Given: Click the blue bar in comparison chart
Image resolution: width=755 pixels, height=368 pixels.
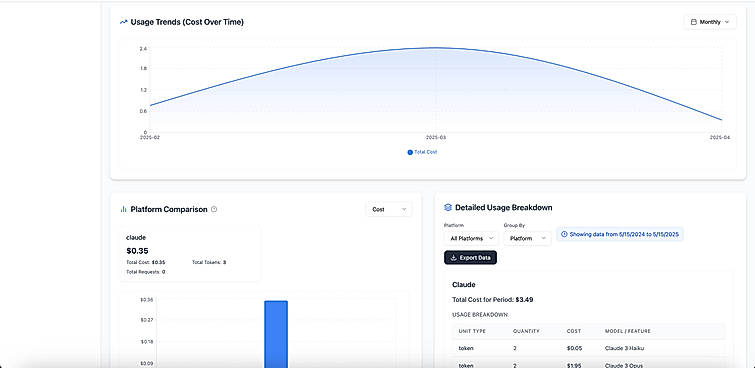Looking at the screenshot, I should [276, 334].
